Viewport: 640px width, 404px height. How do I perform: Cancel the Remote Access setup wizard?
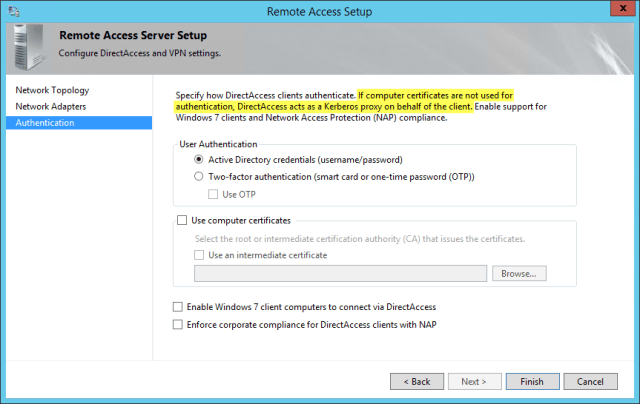pyautogui.click(x=590, y=381)
